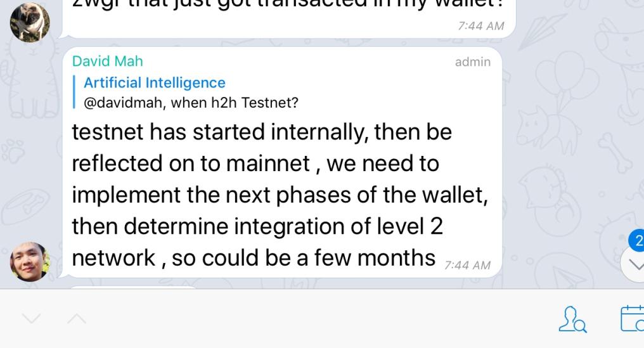Open David Mah's sender name
644x348 pixels.
tap(107, 61)
